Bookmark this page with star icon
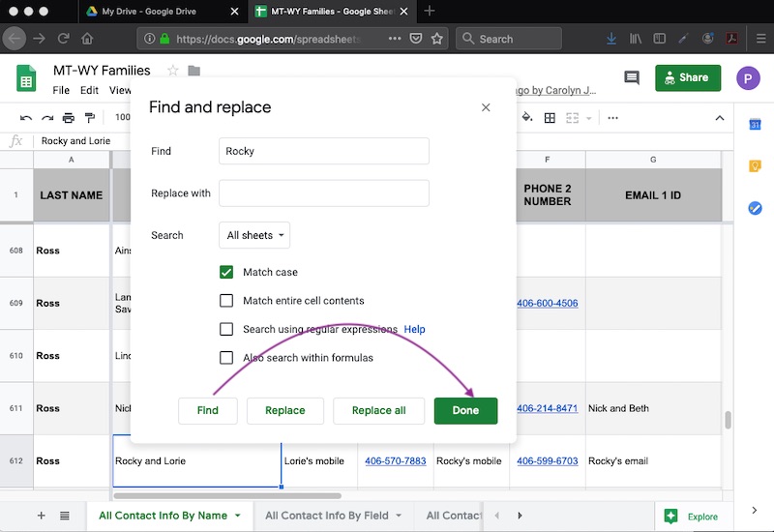The width and height of the screenshot is (774, 532). coord(437,39)
